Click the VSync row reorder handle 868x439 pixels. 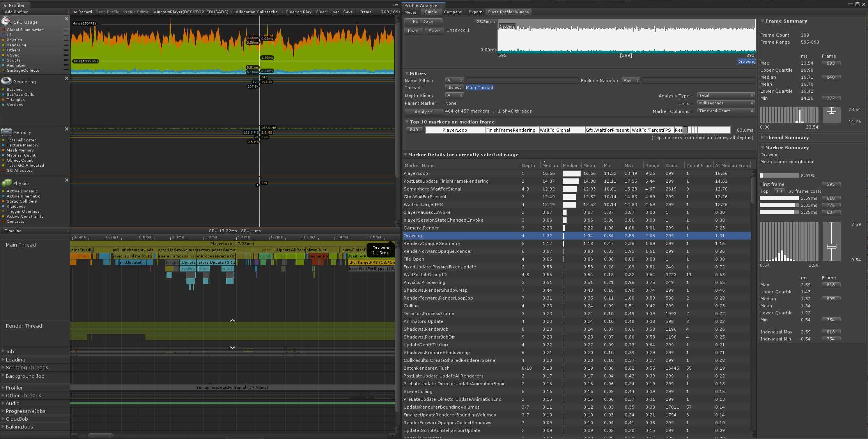pos(66,55)
